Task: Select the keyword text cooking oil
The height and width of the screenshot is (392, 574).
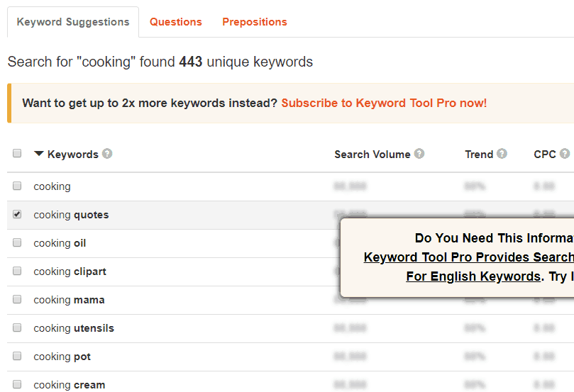Action: [60, 243]
